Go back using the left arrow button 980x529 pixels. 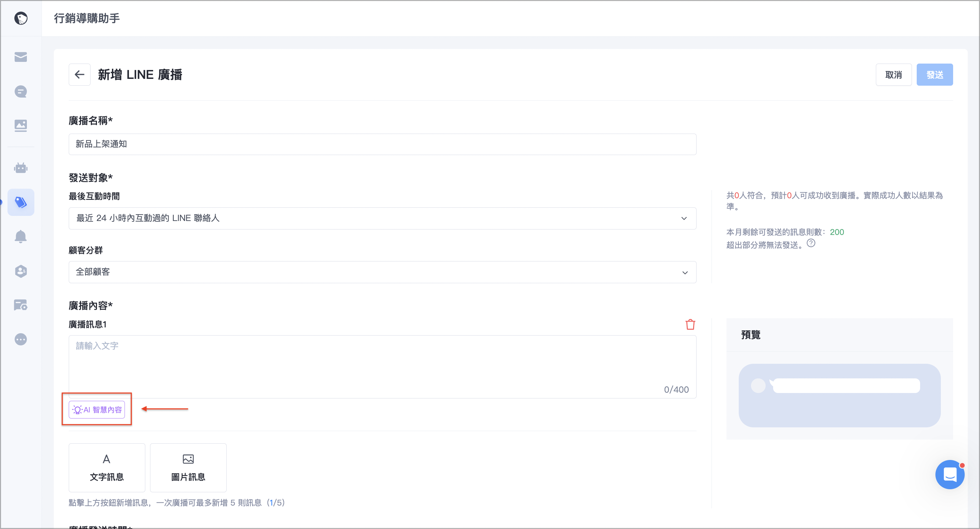tap(80, 74)
